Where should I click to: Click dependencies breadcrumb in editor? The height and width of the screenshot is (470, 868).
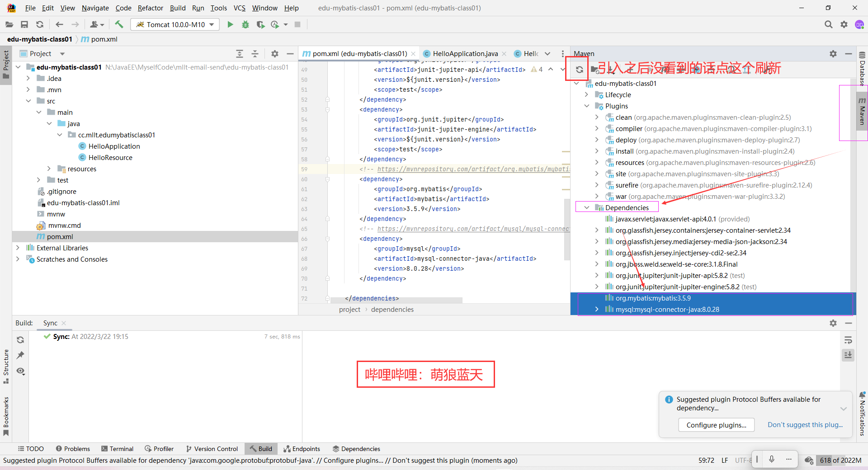coord(392,310)
